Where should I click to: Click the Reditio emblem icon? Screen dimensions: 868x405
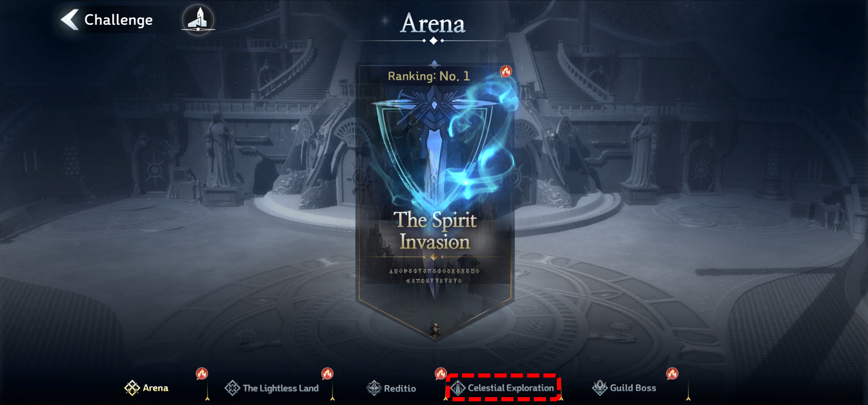[x=374, y=388]
